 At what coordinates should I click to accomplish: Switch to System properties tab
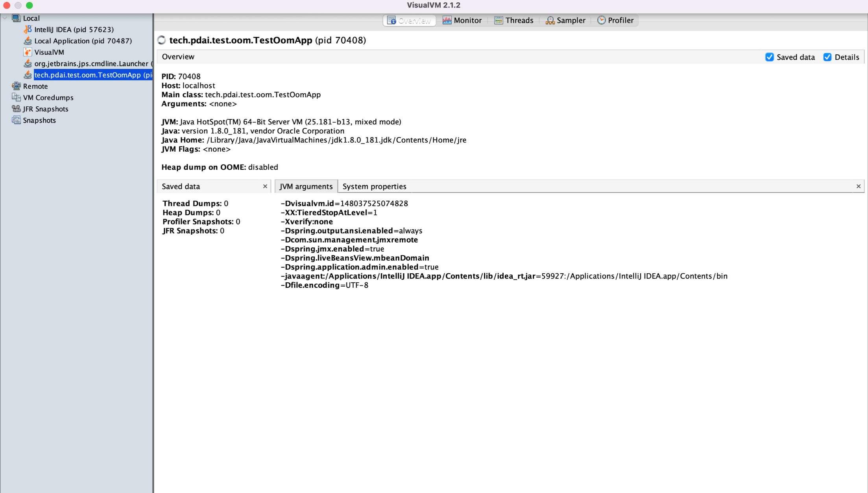coord(374,186)
